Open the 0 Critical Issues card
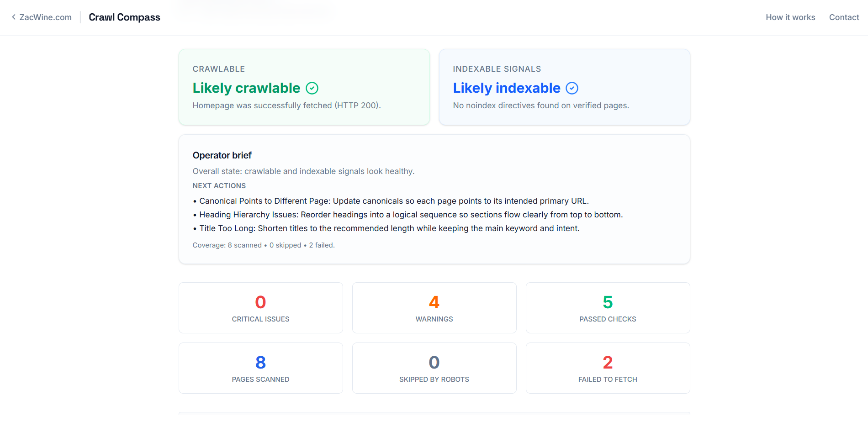The image size is (868, 427). [261, 308]
